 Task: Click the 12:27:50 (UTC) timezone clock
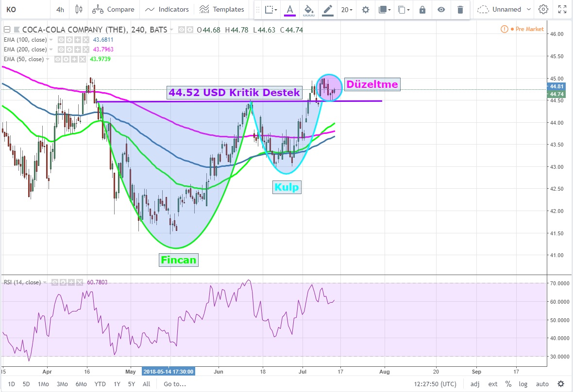tap(435, 384)
